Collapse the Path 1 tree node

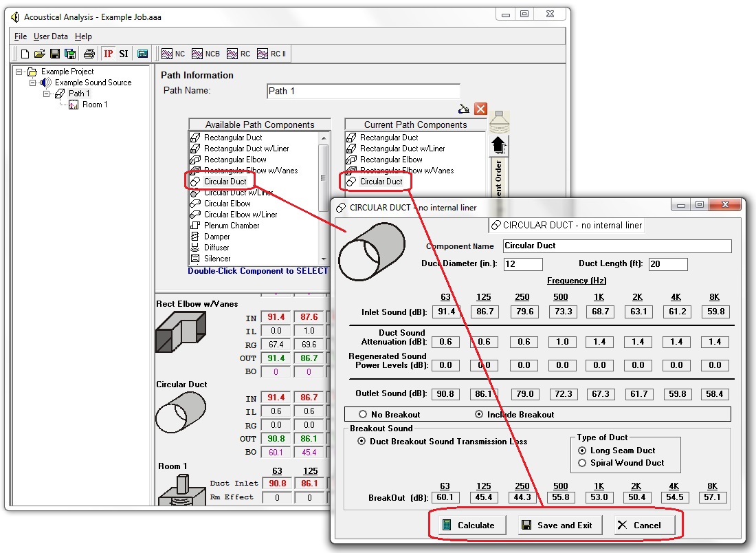[46, 94]
